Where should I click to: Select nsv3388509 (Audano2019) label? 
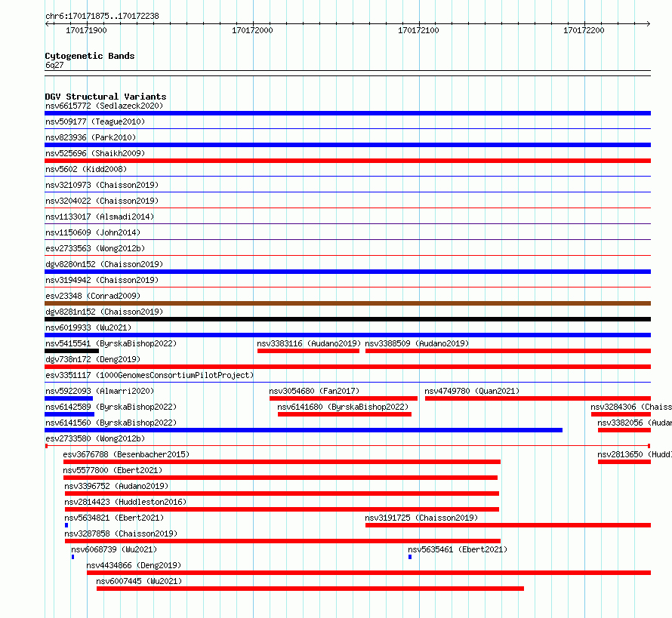point(417,343)
